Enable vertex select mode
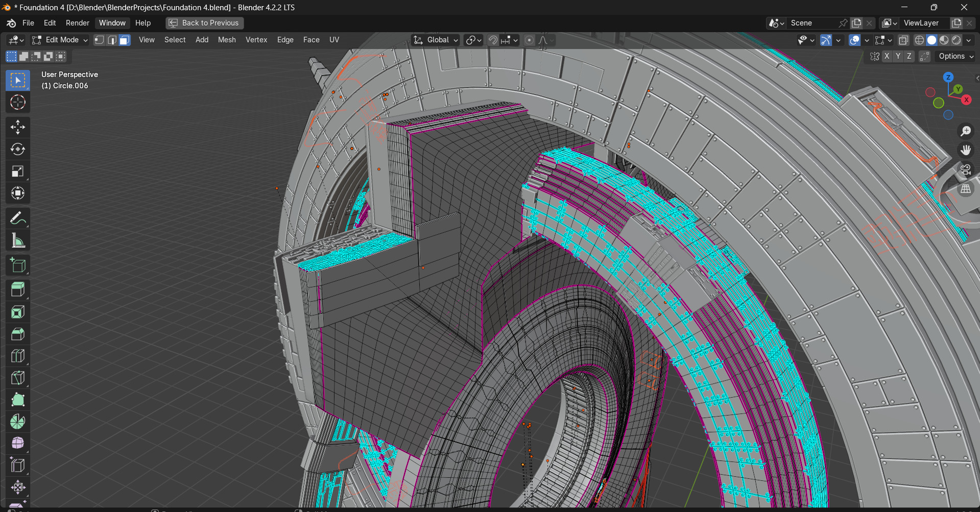Image resolution: width=980 pixels, height=512 pixels. [x=100, y=40]
